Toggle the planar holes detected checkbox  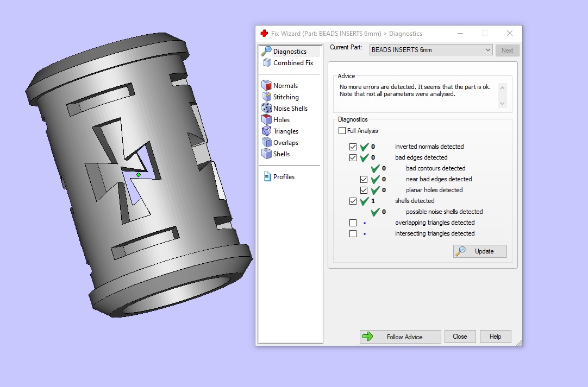[x=364, y=190]
